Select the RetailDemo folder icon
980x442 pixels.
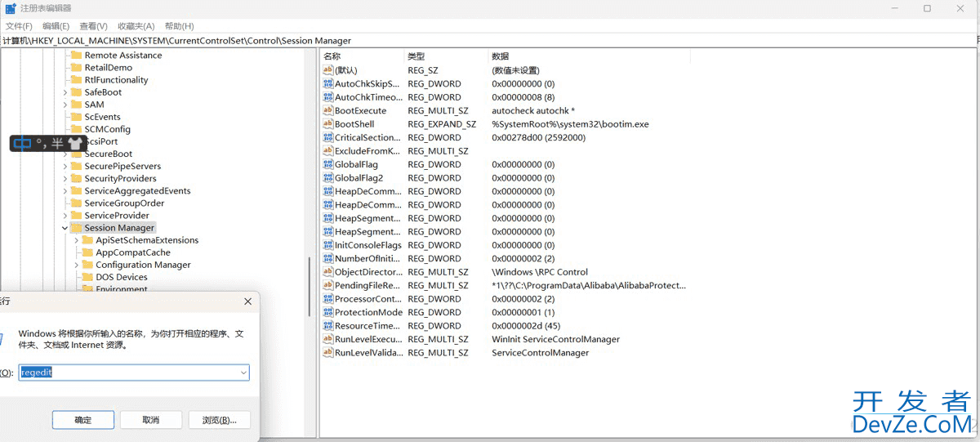tap(77, 67)
